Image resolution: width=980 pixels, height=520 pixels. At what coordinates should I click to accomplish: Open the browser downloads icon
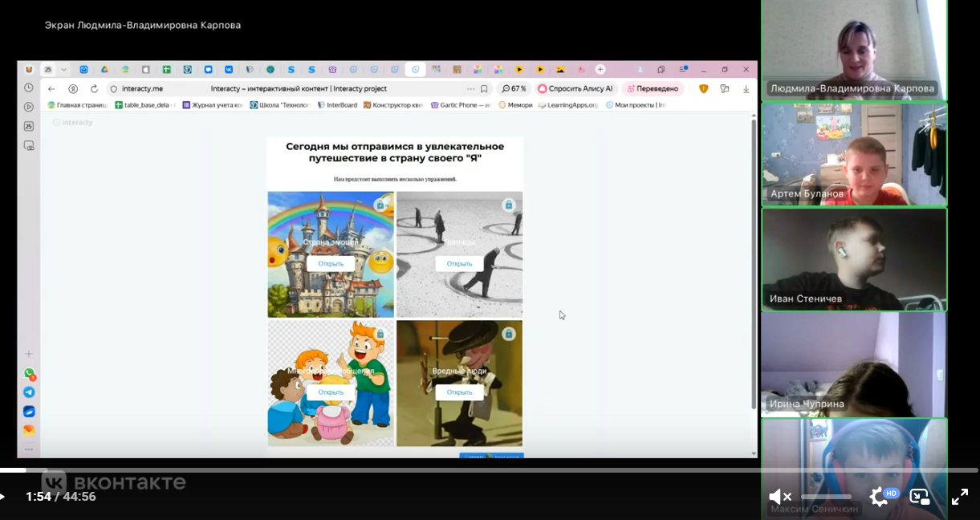point(746,89)
